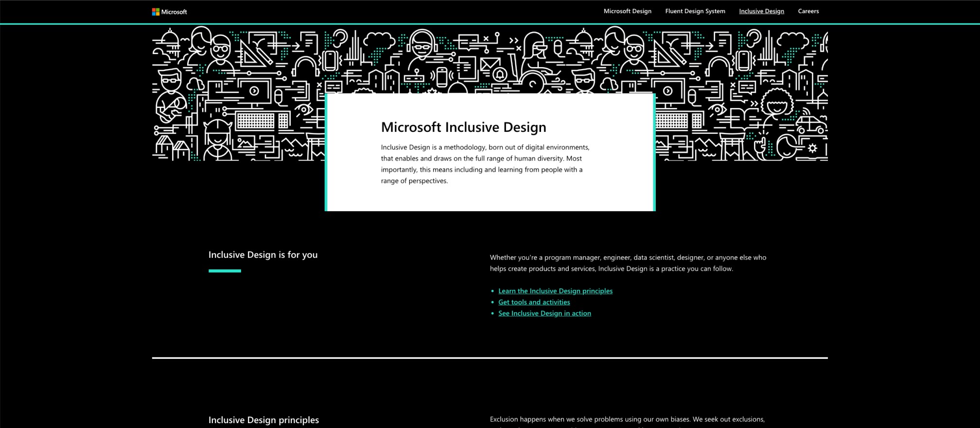Open the Get tools and activities link

tap(534, 302)
